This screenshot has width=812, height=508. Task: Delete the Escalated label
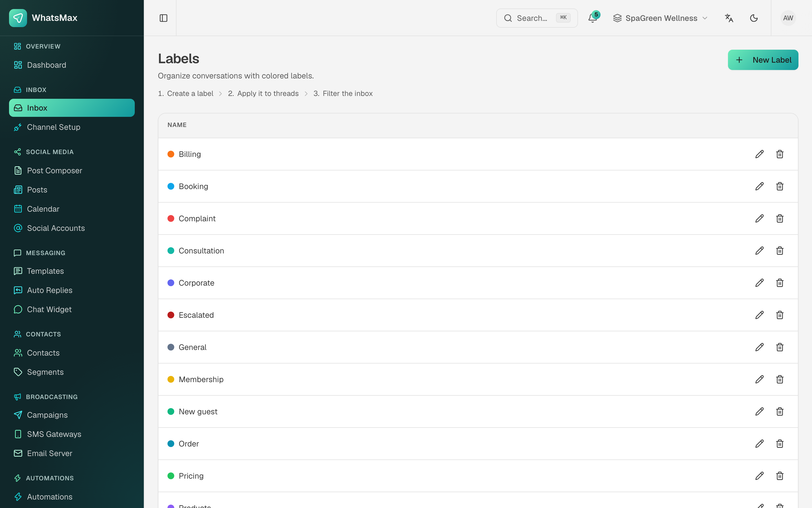(x=780, y=315)
